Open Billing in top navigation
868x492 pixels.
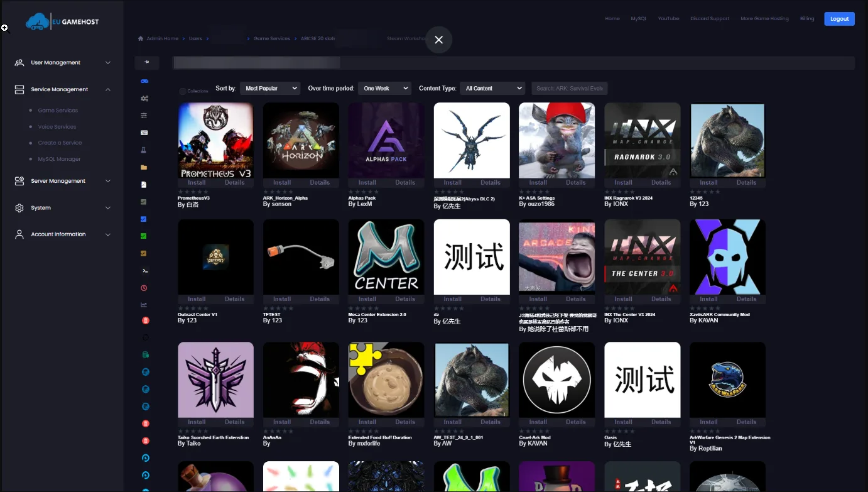coord(807,19)
